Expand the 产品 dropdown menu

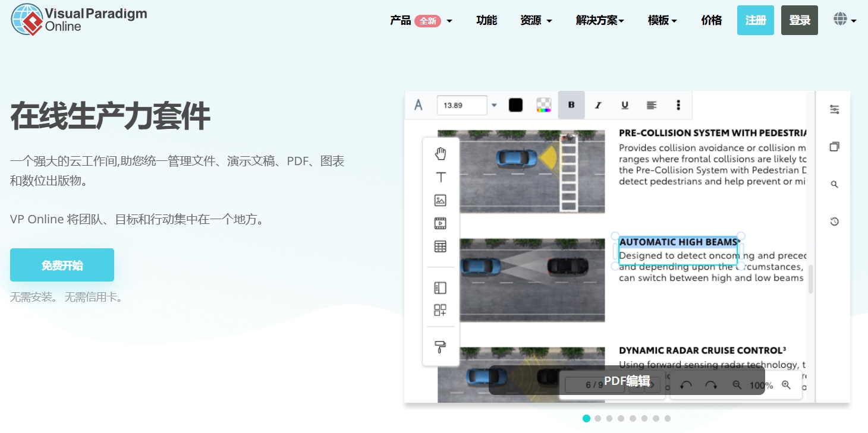pyautogui.click(x=421, y=20)
